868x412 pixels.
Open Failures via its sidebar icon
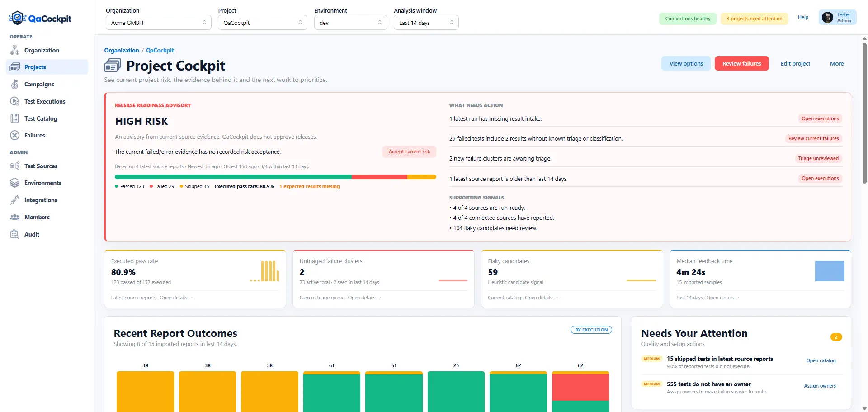(15, 135)
